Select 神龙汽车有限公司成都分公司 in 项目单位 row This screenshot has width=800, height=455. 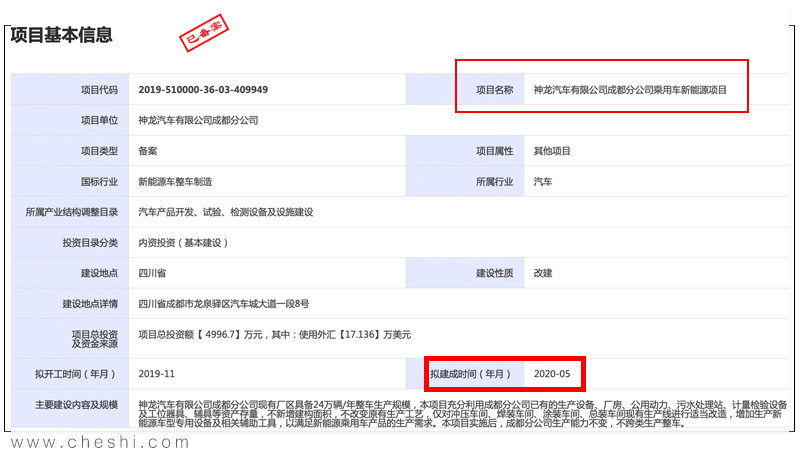pyautogui.click(x=198, y=120)
